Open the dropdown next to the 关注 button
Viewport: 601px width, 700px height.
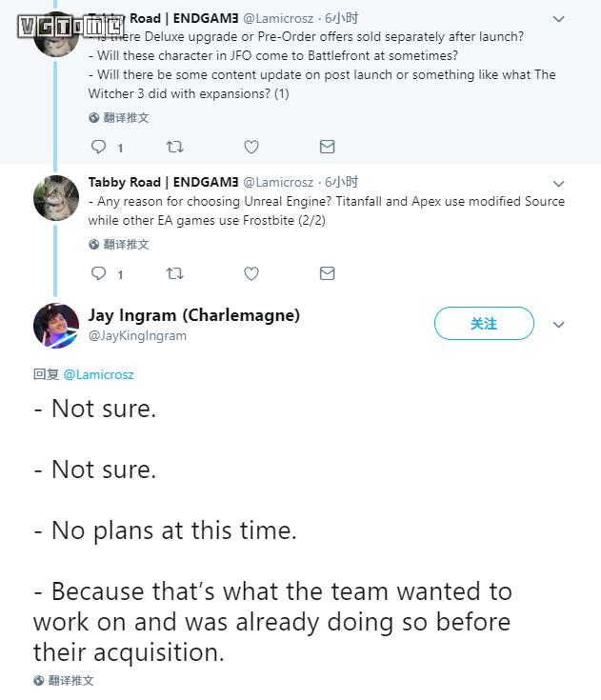pos(559,324)
